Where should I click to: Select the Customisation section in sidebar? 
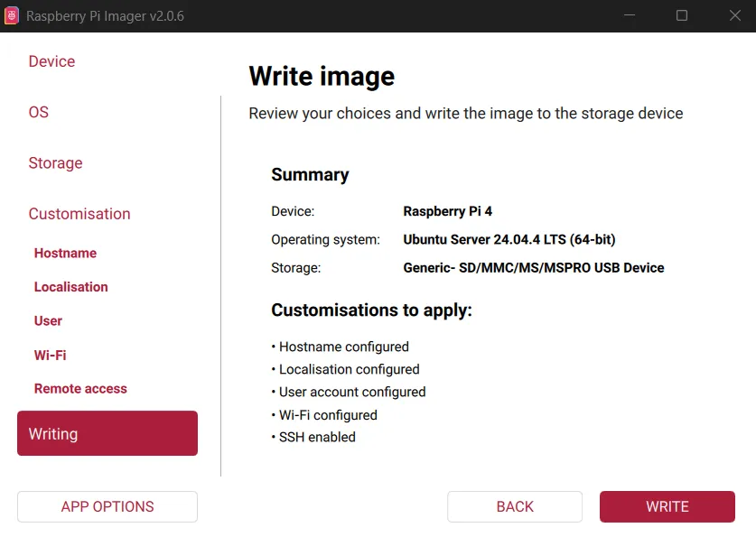click(79, 214)
